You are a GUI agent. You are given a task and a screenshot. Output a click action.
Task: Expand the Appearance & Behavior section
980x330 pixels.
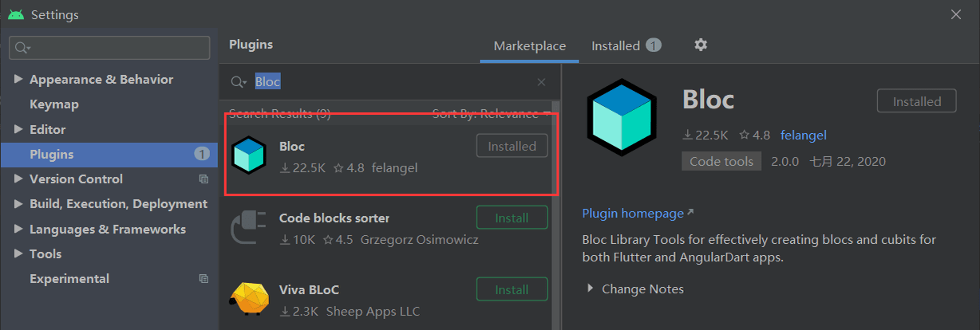(x=18, y=80)
